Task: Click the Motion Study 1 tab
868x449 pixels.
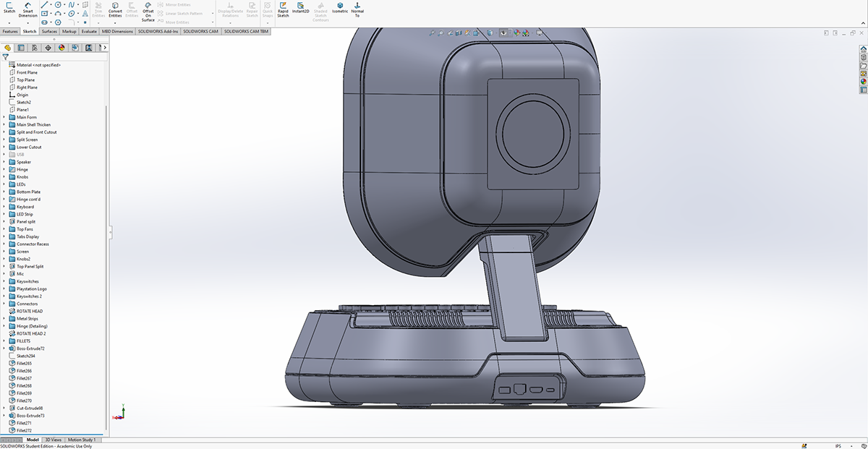Action: click(81, 439)
